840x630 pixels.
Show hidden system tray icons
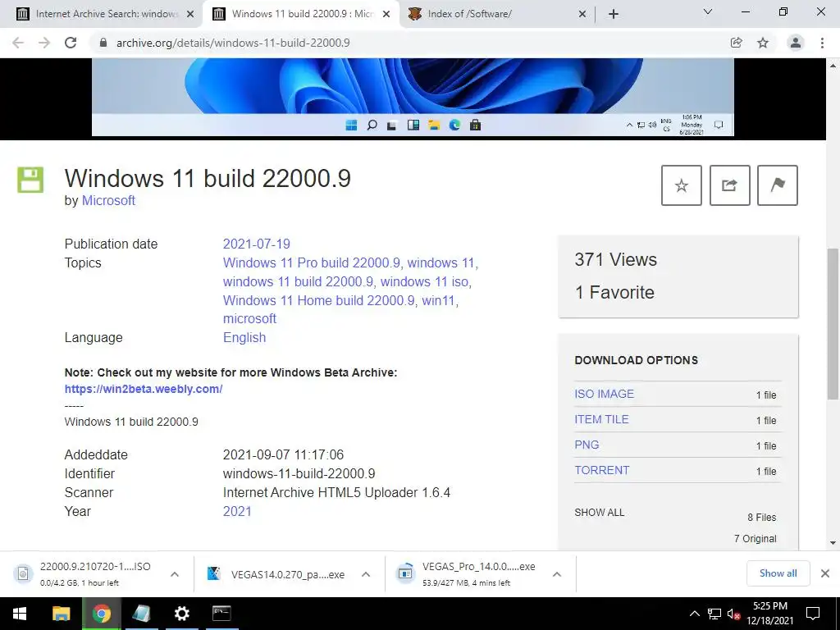(x=694, y=614)
